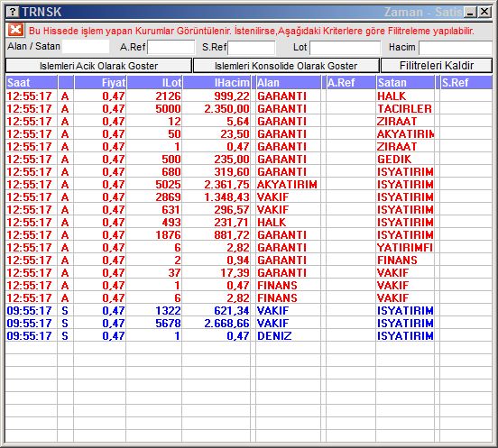Viewport: 498px width, 448px height.
Task: Click the S.Ref column header
Action: [466, 83]
